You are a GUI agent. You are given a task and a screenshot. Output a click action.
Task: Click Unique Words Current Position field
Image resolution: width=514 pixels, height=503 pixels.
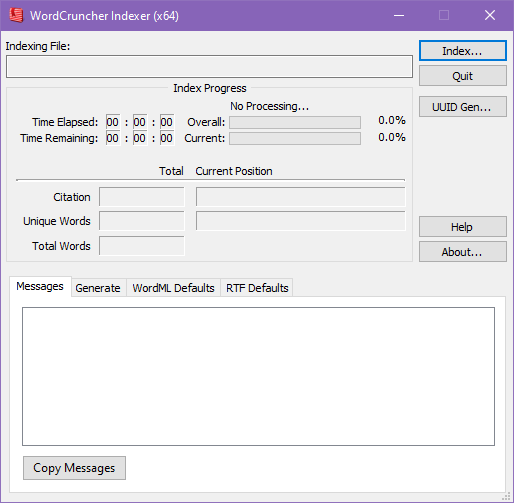[301, 221]
